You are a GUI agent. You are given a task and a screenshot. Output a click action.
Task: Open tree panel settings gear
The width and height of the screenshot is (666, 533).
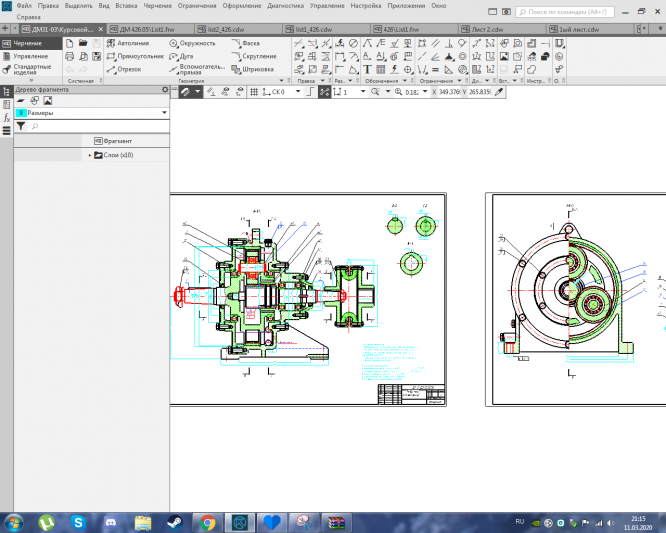(165, 90)
